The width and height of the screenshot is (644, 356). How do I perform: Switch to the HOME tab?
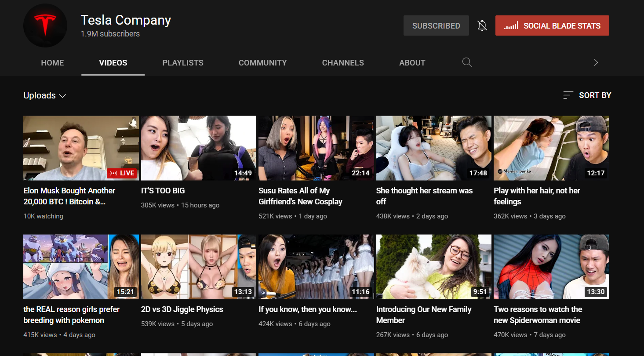pos(52,63)
